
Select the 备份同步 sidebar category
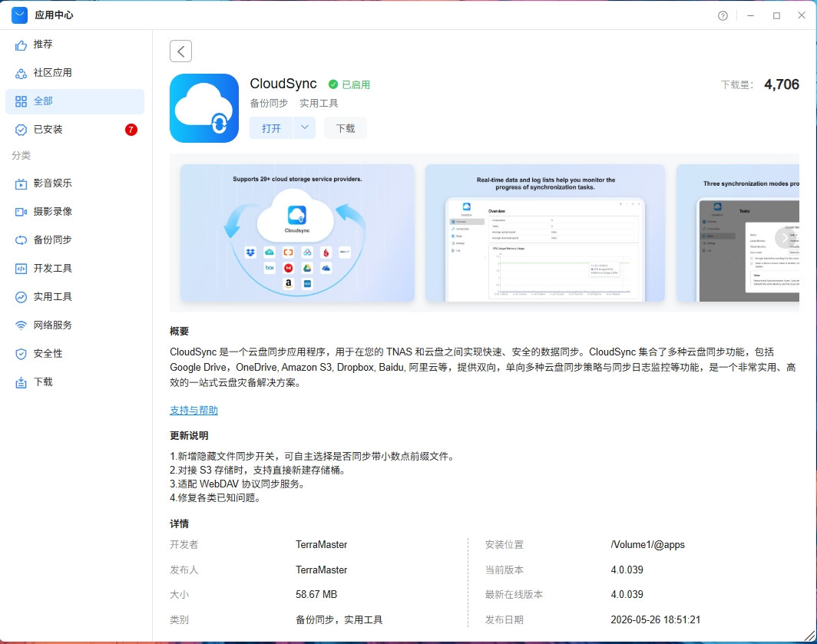click(75, 240)
